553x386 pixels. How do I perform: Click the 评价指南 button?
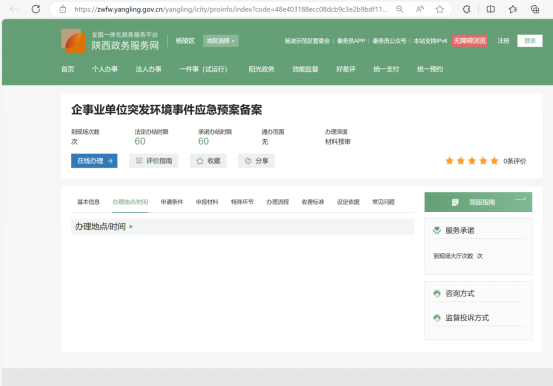pyautogui.click(x=153, y=161)
